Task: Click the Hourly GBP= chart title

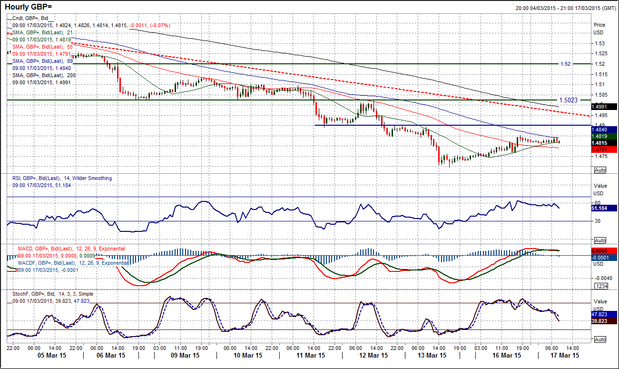Action: [x=28, y=7]
